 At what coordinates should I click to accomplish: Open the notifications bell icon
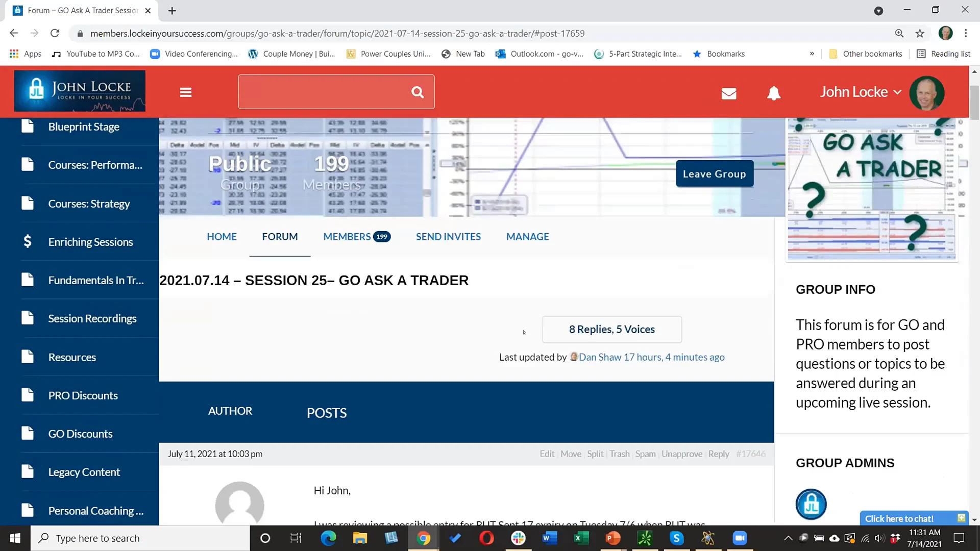pyautogui.click(x=774, y=93)
